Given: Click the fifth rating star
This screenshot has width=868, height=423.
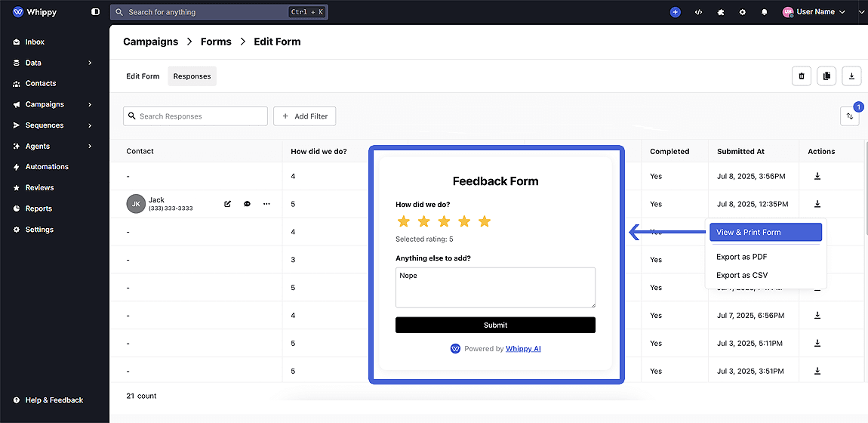Looking at the screenshot, I should point(485,221).
